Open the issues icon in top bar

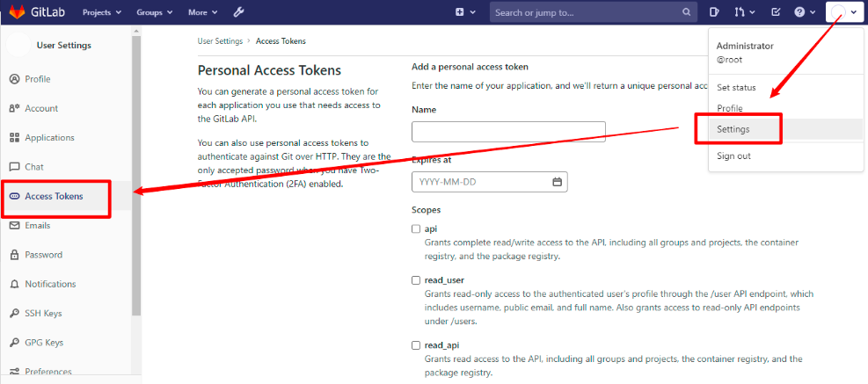pos(715,12)
